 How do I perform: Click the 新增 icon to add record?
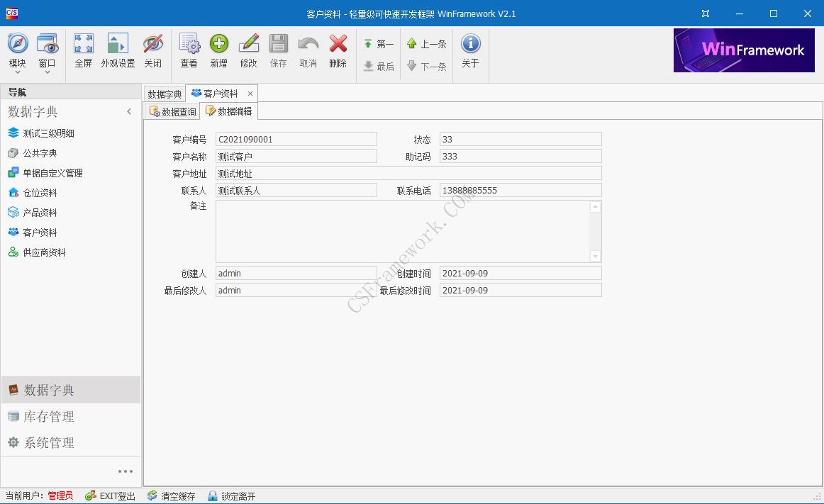pyautogui.click(x=219, y=50)
